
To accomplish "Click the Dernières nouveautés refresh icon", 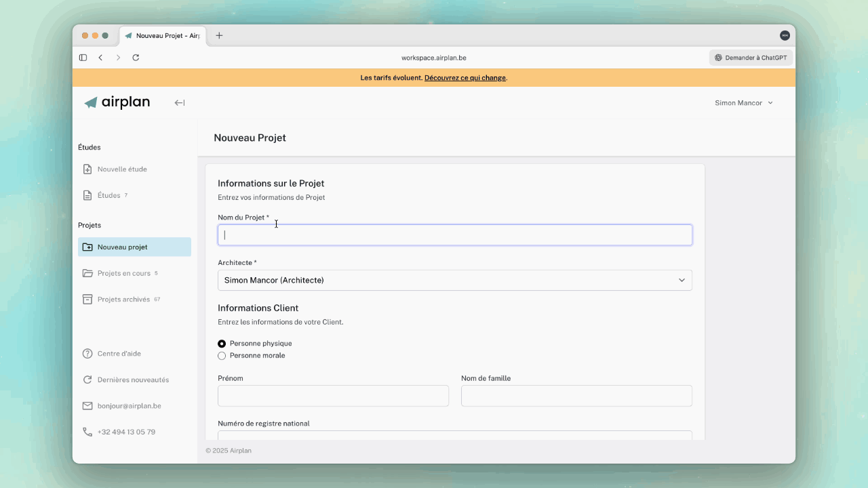I will click(x=87, y=380).
